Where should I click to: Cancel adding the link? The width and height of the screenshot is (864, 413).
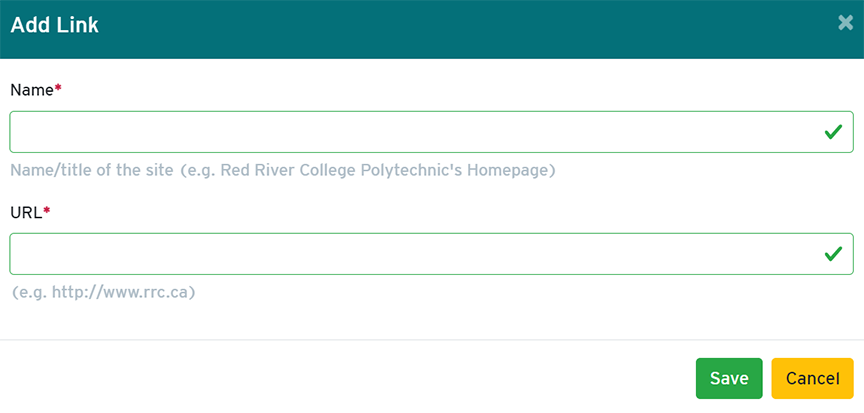(812, 378)
